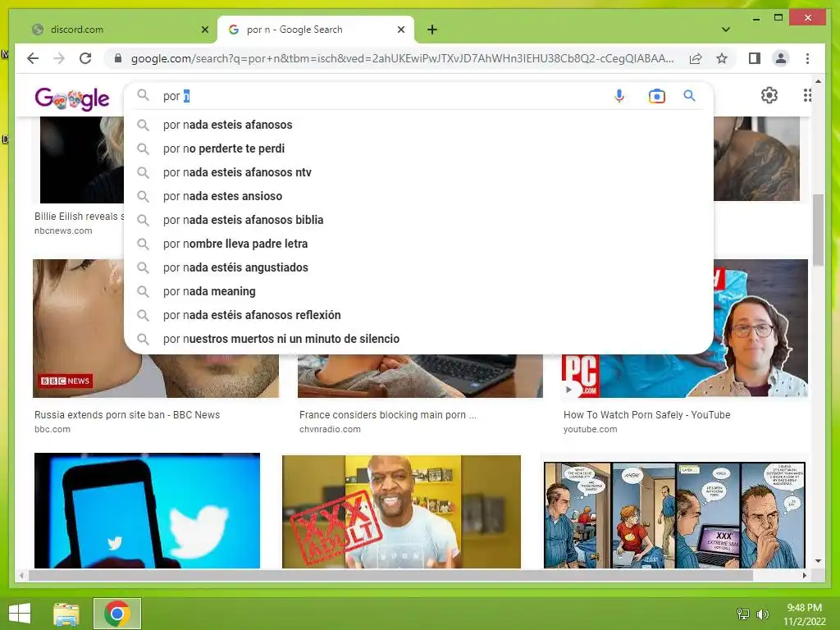Choose suggestion 'por nada esteis afanosos'
The height and width of the screenshot is (630, 840).
(418, 125)
